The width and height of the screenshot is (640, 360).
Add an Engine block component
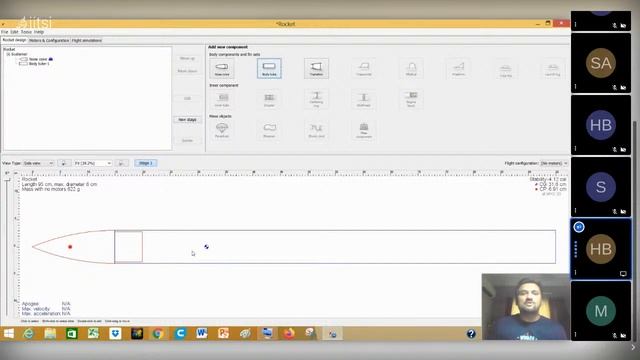[x=411, y=99]
